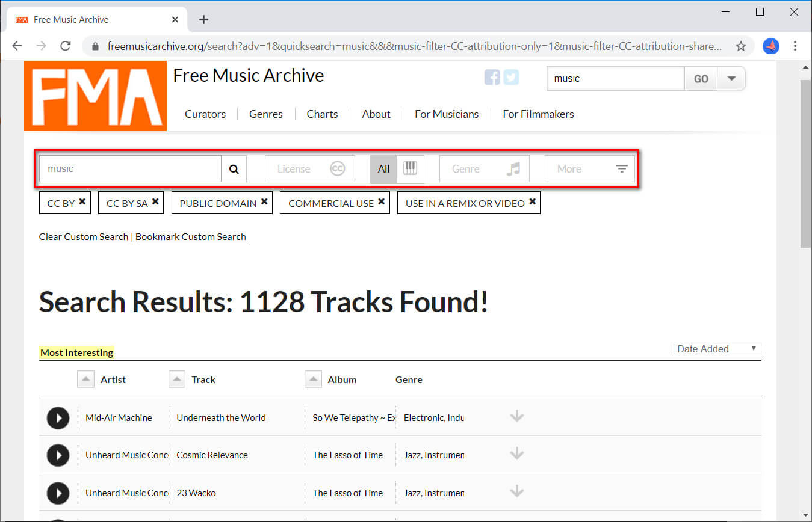
Task: Open the Genre filter dropdown
Action: (484, 168)
